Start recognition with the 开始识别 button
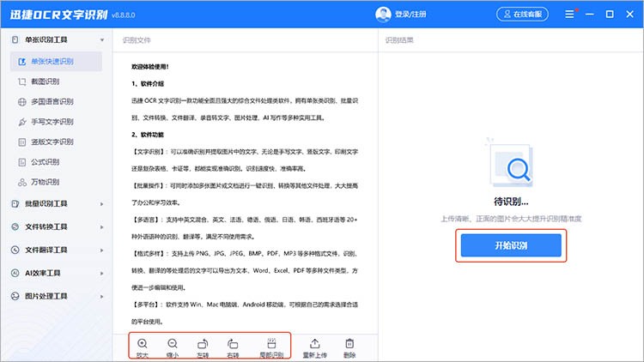 511,245
